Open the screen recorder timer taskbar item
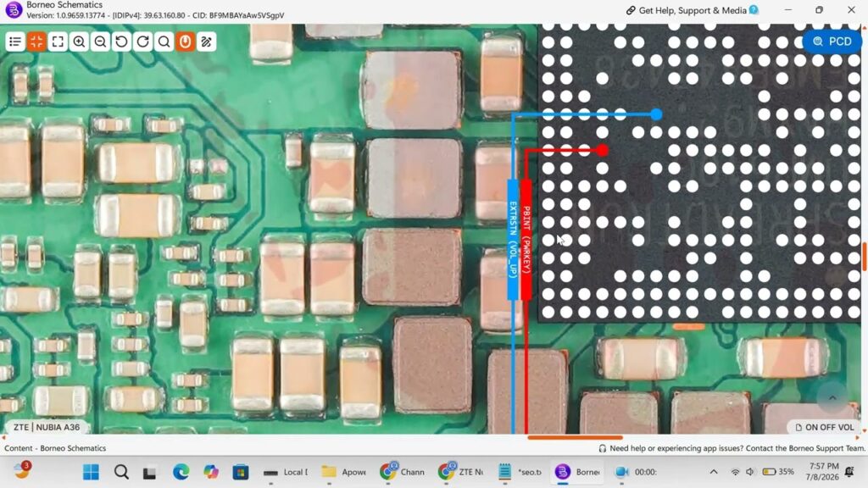Screen dimensions: 868x488 tap(637, 472)
